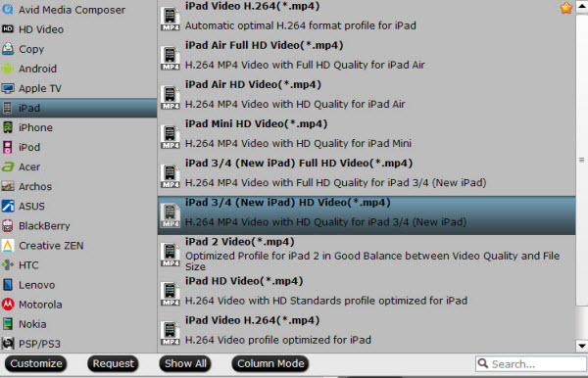
Task: Click MP4 icon for iPad Air Full HD Video
Action: coord(171,58)
